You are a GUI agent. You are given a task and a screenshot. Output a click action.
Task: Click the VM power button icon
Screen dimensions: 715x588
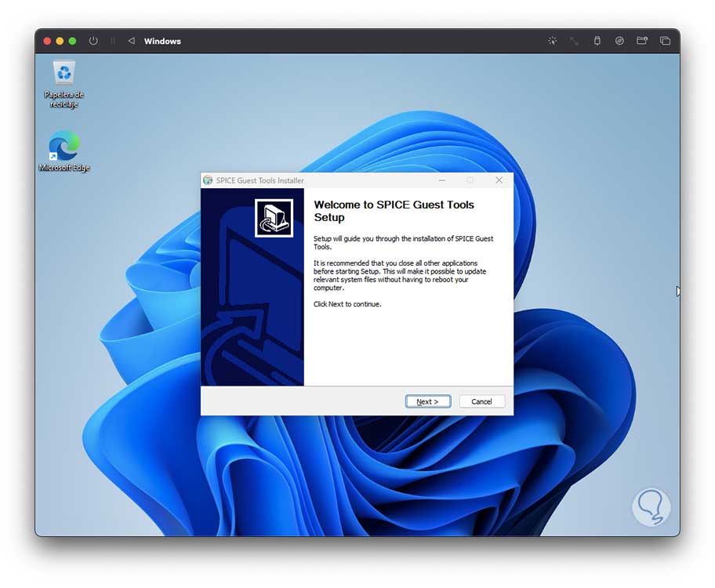93,41
